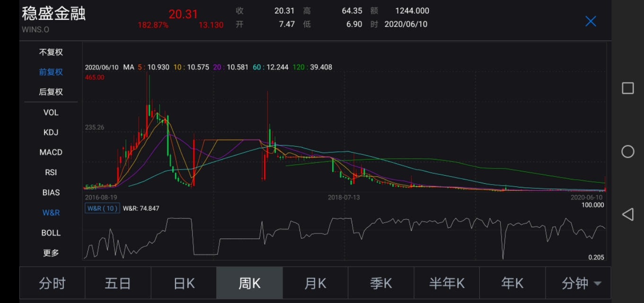Switch indicator to MACD
Screen dimensions: 644x303
tap(51, 152)
